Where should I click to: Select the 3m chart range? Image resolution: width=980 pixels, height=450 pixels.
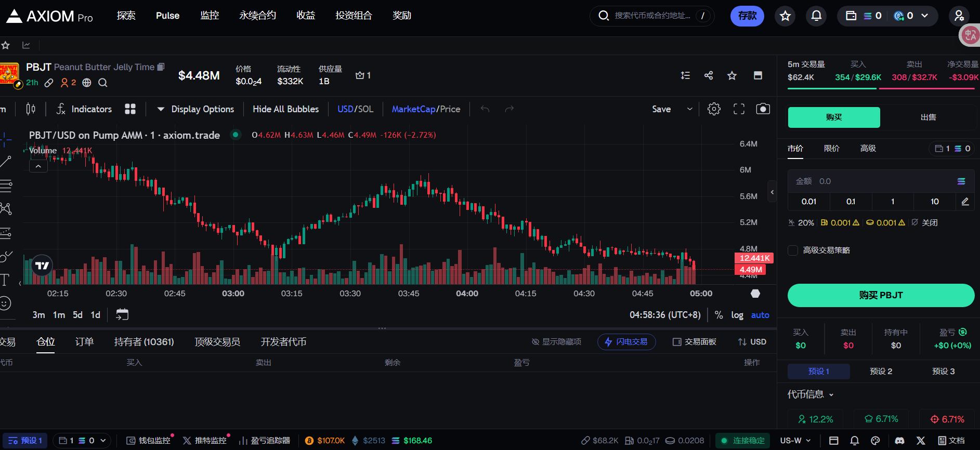pos(38,315)
